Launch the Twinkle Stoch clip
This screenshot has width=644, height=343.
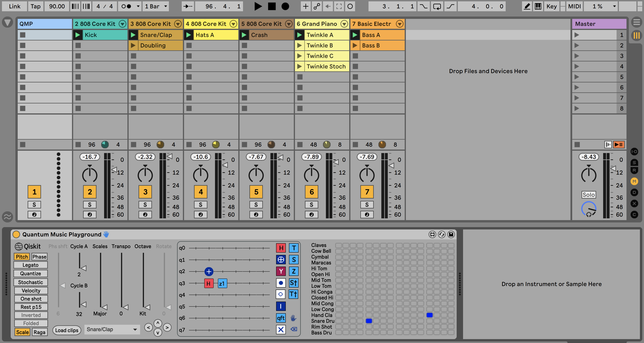[x=299, y=66]
